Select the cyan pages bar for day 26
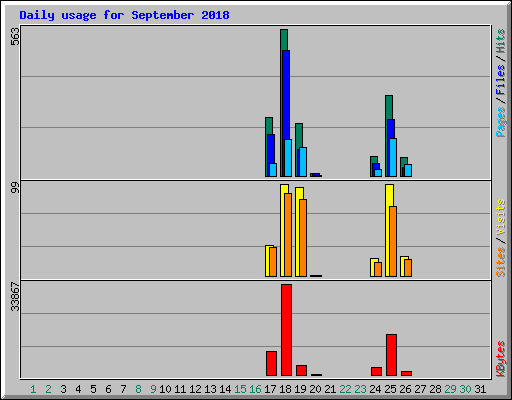512x400 pixels. [x=408, y=170]
